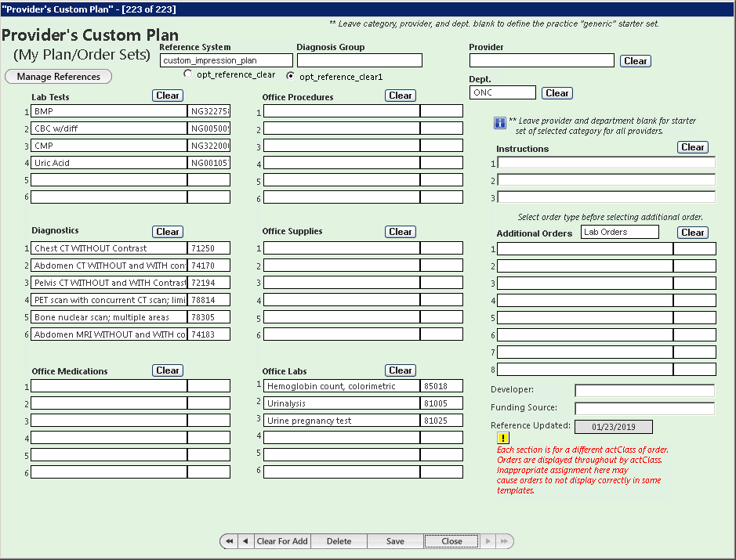Clear the Office Procedures section
Viewport: 736px width, 560px height.
[401, 96]
